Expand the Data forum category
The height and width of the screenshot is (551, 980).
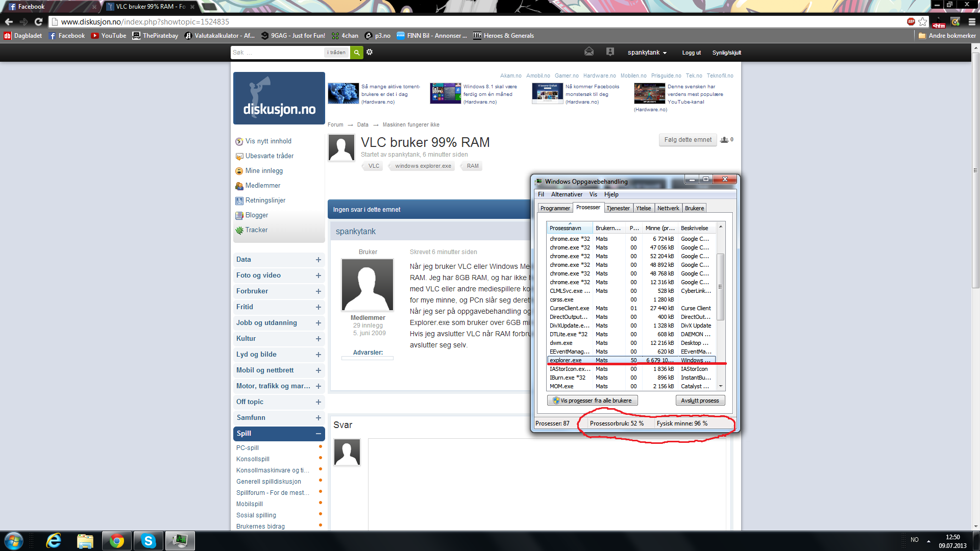click(318, 260)
